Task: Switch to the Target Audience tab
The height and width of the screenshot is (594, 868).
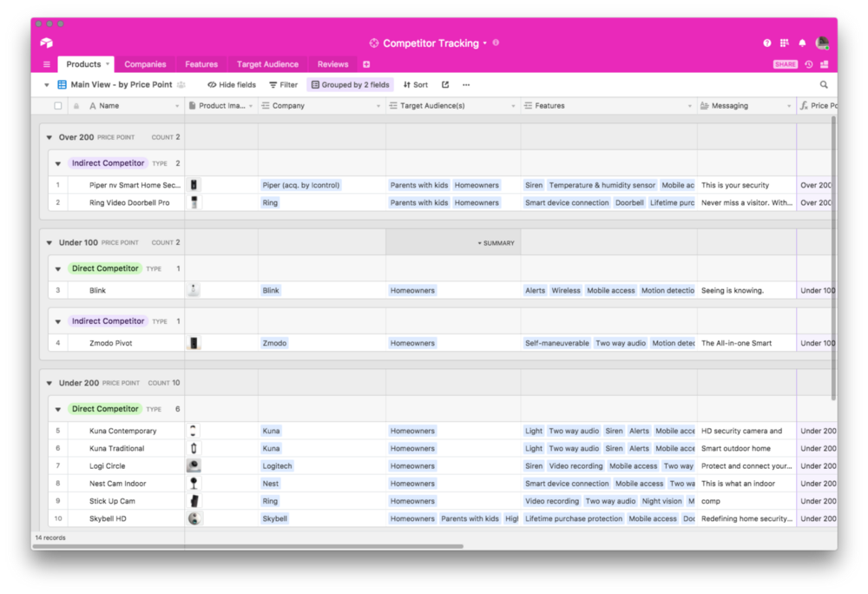Action: click(x=267, y=64)
